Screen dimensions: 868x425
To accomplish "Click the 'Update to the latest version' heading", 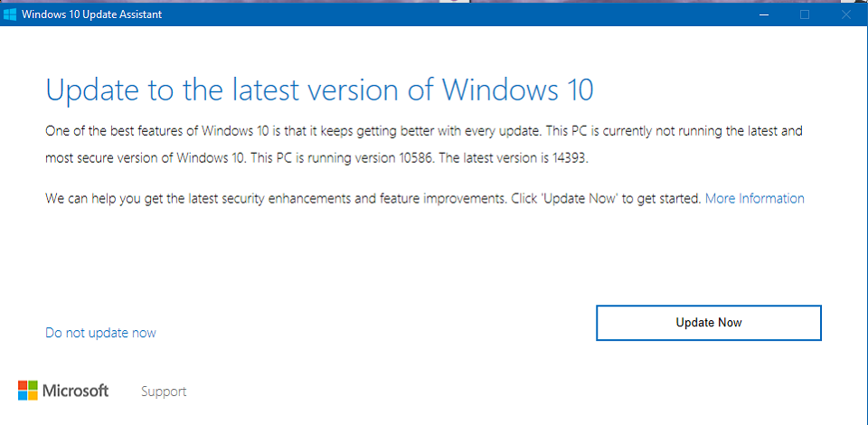I will 319,90.
